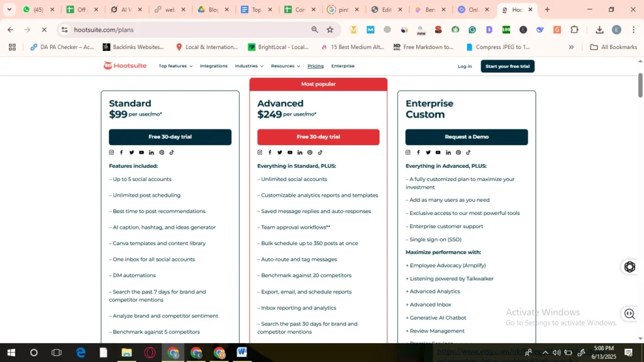The image size is (644, 362).
Task: Switch to the Google Docs Top tab
Action: [x=256, y=9]
